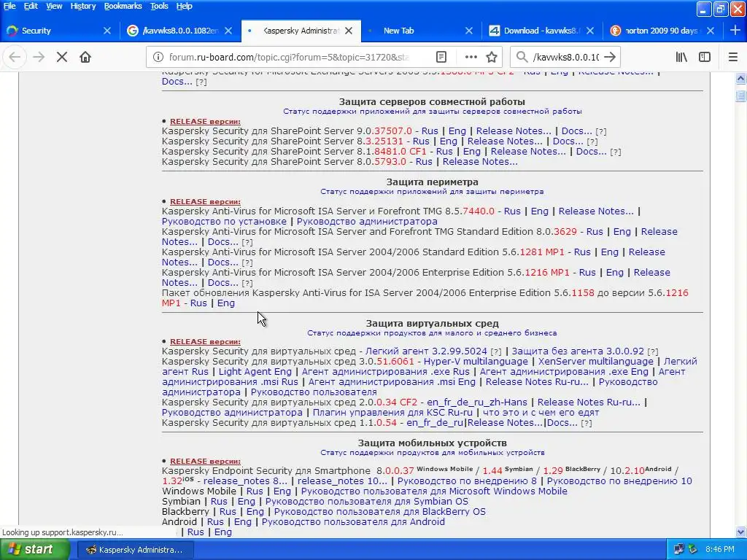Open Docs link for SharePoint Server 8.1.8481.0 CF1
Image resolution: width=747 pixels, height=560 pixels.
591,152
